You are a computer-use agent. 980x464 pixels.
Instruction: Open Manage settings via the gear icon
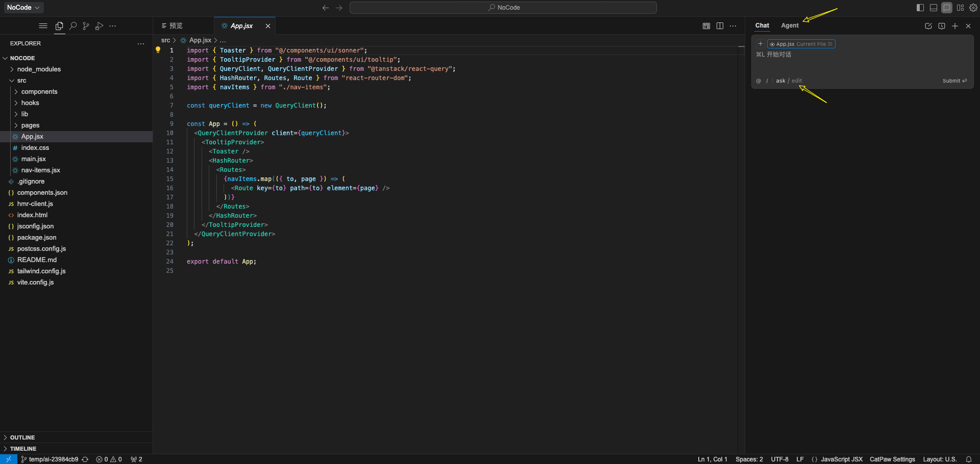pos(974,8)
